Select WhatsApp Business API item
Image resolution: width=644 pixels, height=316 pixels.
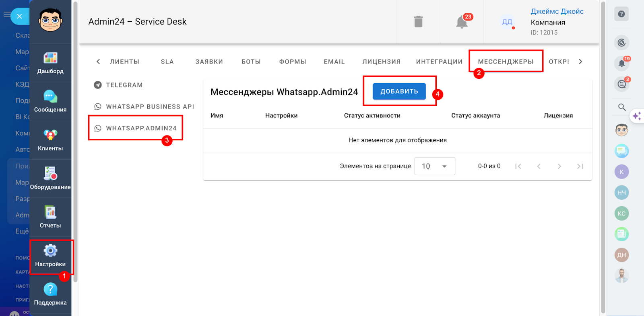150,107
